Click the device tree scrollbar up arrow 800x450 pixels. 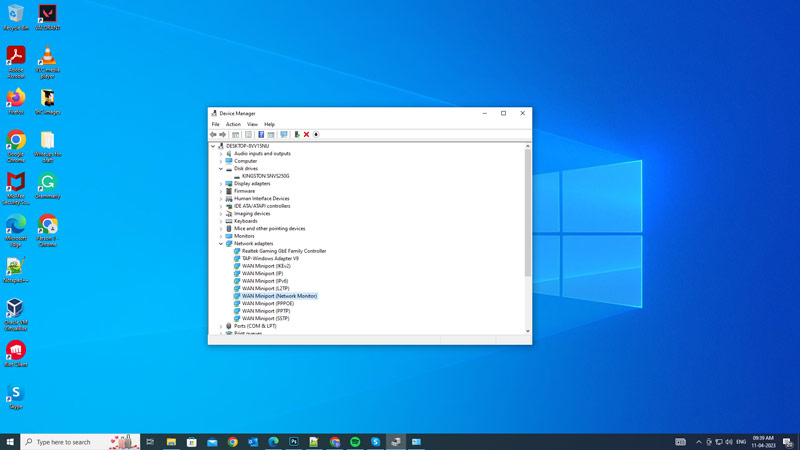tap(528, 146)
